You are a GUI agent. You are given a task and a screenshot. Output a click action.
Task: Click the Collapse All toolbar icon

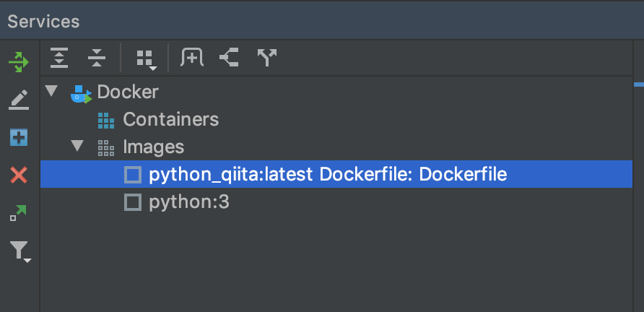point(97,58)
